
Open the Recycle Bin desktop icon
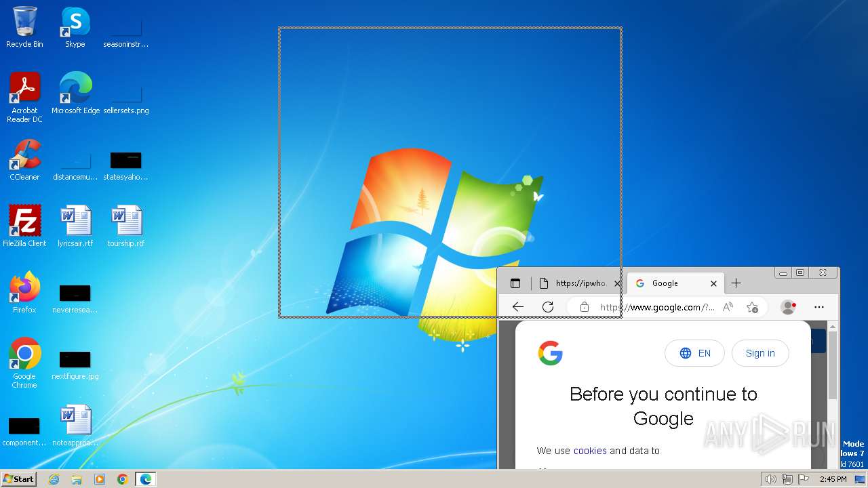24,27
